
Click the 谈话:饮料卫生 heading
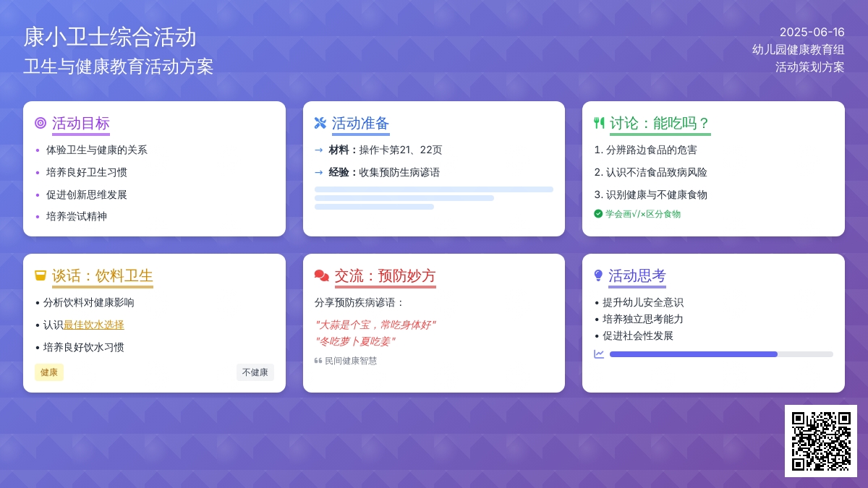tap(103, 275)
